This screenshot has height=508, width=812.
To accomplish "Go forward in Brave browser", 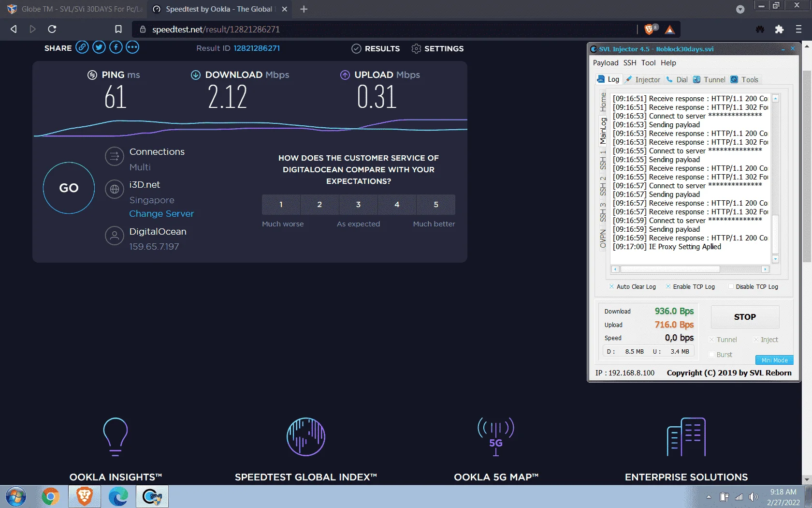I will (x=32, y=29).
